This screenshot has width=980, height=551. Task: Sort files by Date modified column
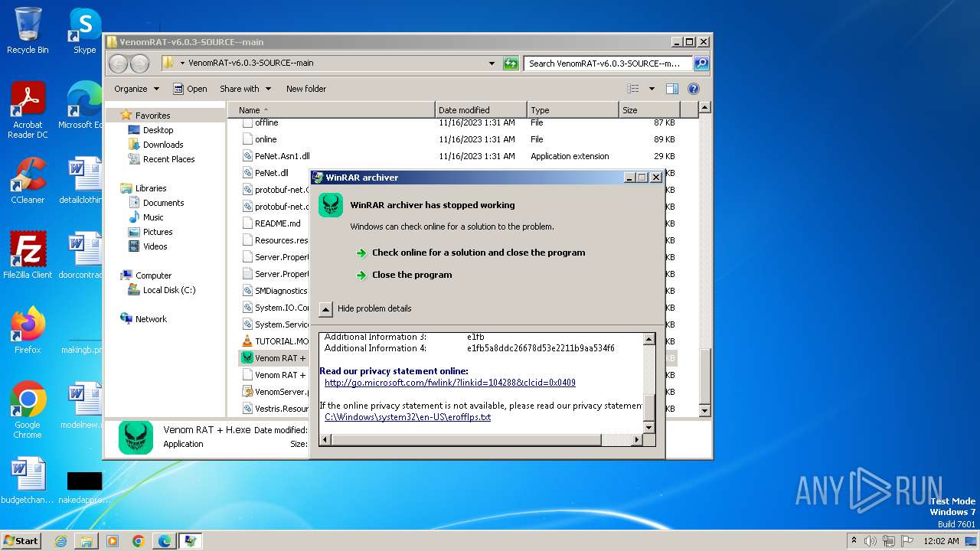[x=481, y=110]
